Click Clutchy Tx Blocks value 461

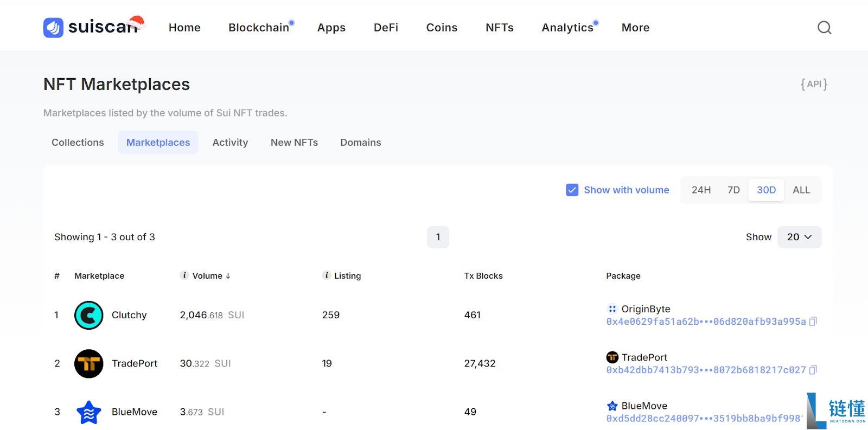click(x=473, y=315)
